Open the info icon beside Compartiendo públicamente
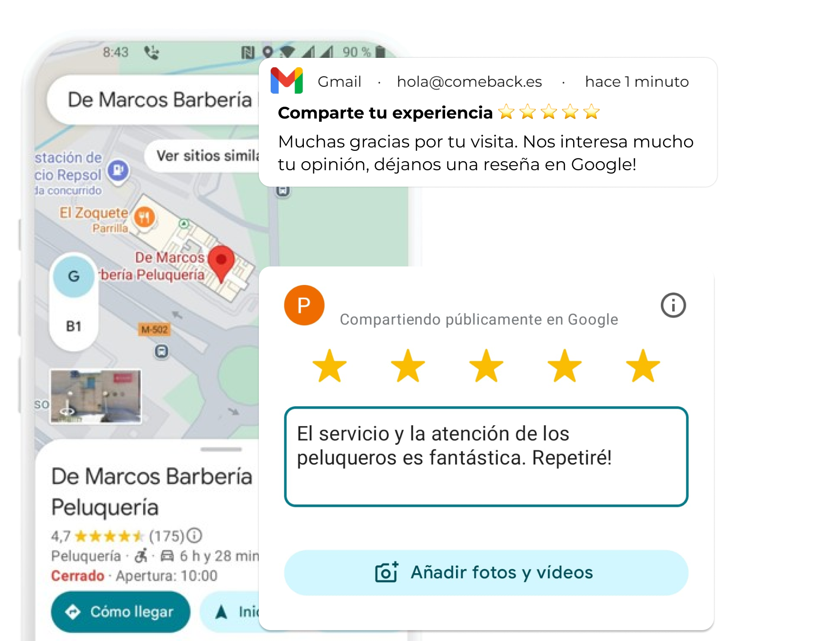Viewport: 840px width, 641px height. [673, 305]
